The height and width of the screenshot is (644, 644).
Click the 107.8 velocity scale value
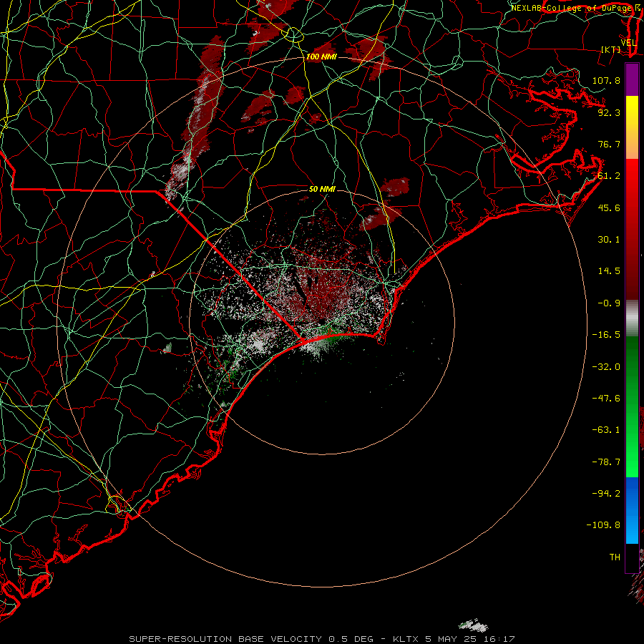pos(606,80)
